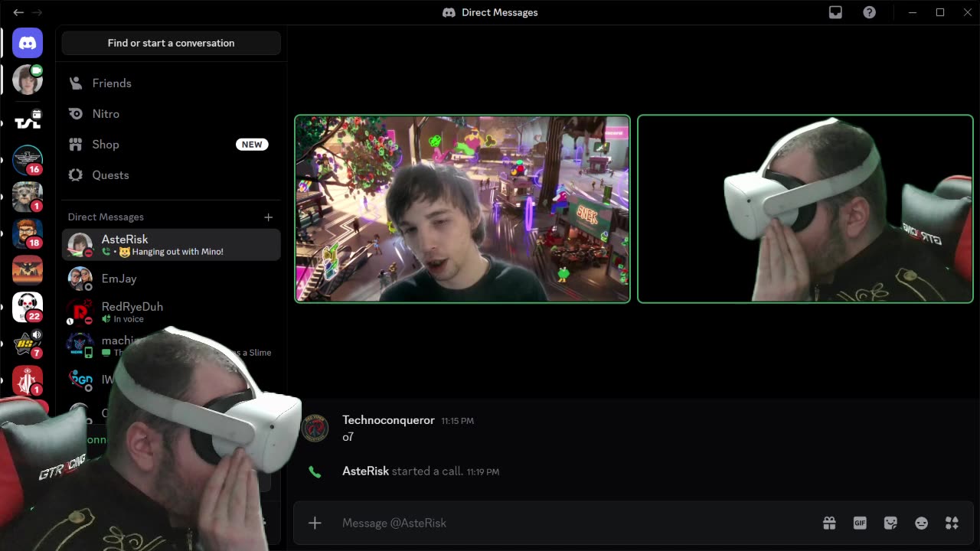
Task: Open the star logo server with 7 notifications
Action: tap(28, 344)
